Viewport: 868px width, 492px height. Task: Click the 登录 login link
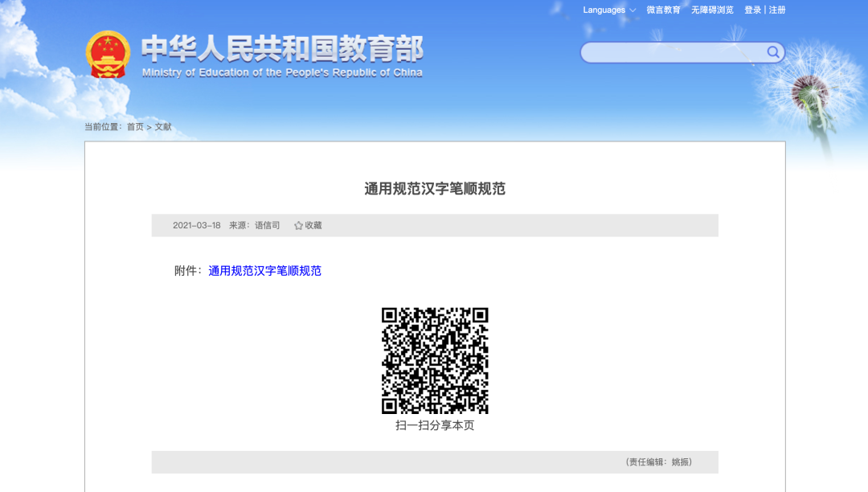pyautogui.click(x=752, y=10)
